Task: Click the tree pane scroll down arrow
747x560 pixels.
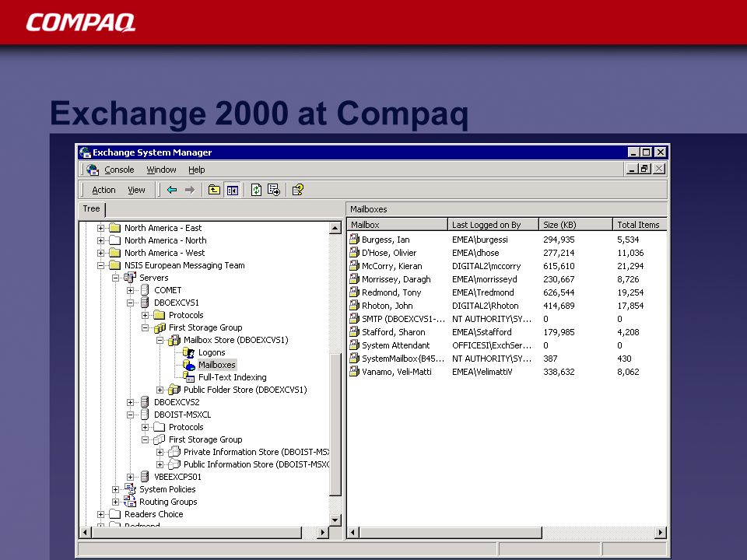Action: click(335, 520)
